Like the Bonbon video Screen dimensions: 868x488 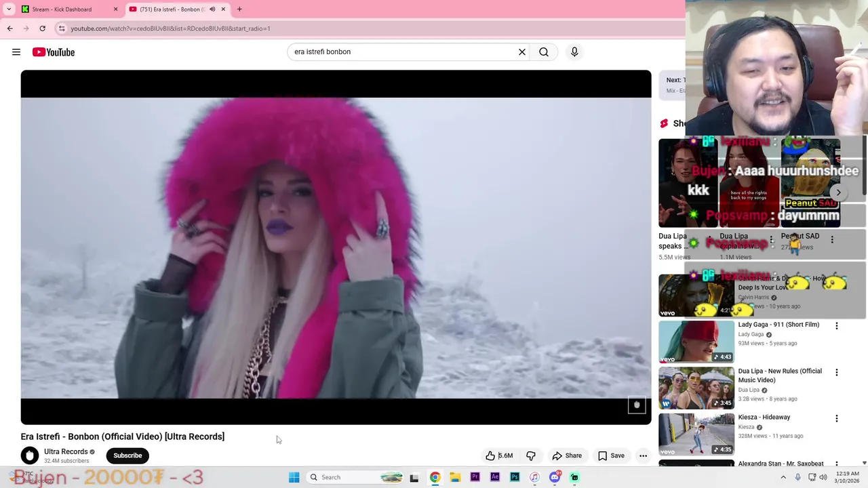(x=498, y=455)
